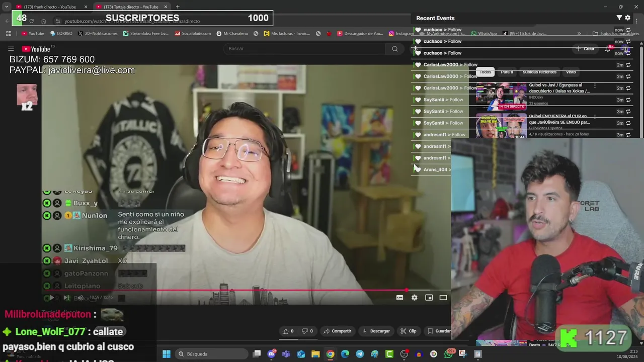Open the X 20+Notificaciones bookmark
644x362 pixels.
(x=98, y=34)
